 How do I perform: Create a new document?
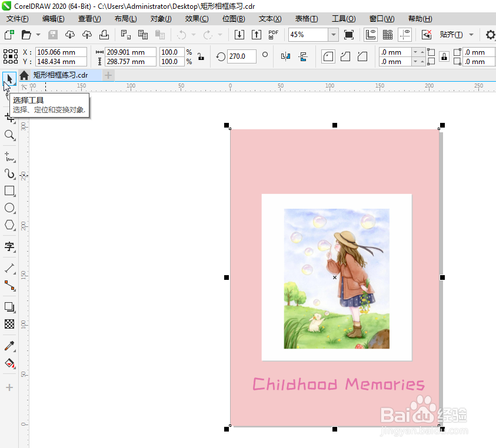(9, 35)
